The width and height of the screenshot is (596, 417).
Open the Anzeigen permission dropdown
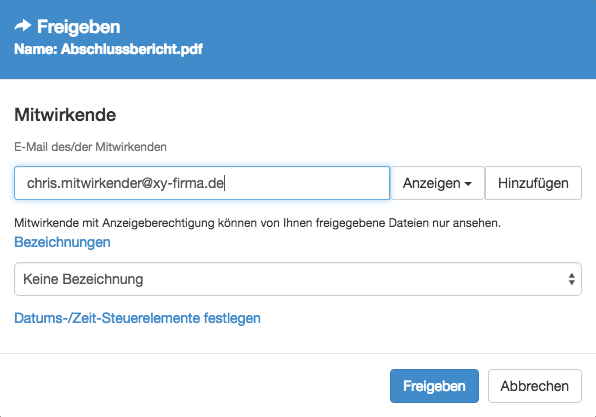(x=437, y=183)
